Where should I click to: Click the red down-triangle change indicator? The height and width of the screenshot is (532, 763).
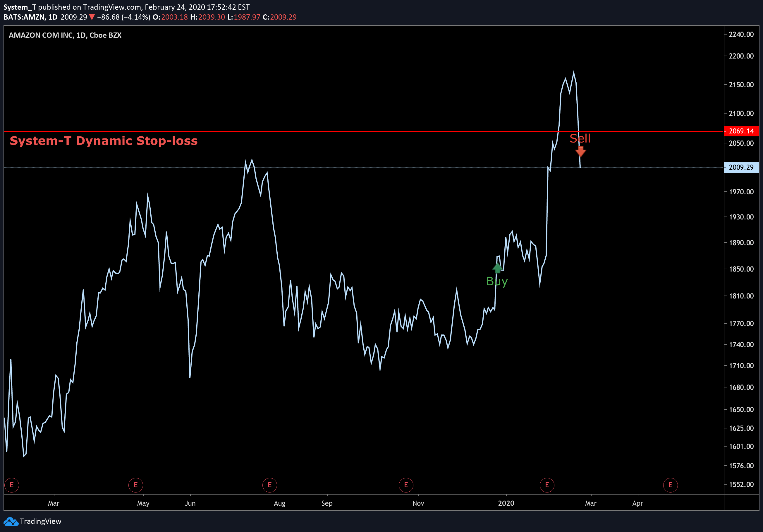coord(92,17)
